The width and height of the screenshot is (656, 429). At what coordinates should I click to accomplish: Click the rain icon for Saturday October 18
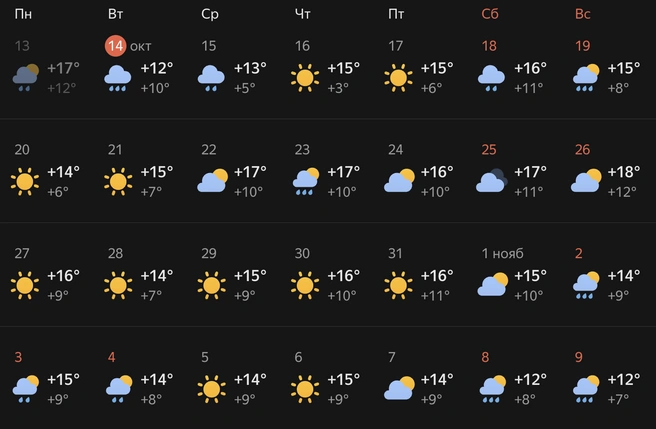coord(493,77)
